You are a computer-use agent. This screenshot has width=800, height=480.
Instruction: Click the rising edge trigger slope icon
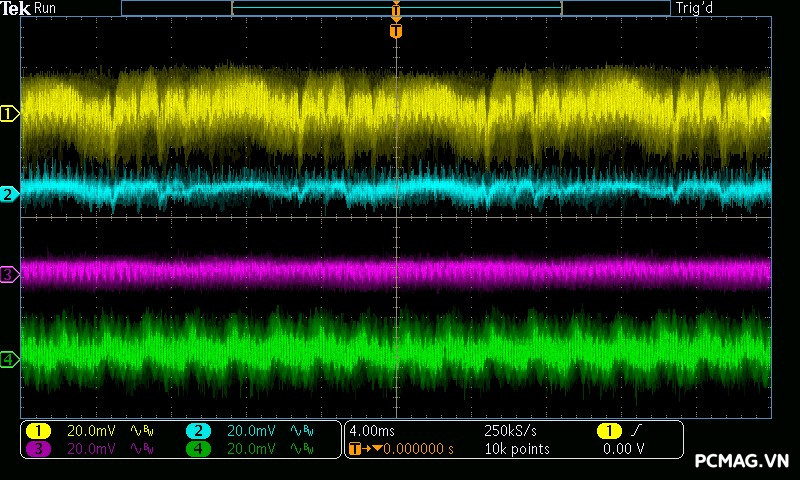pos(635,431)
